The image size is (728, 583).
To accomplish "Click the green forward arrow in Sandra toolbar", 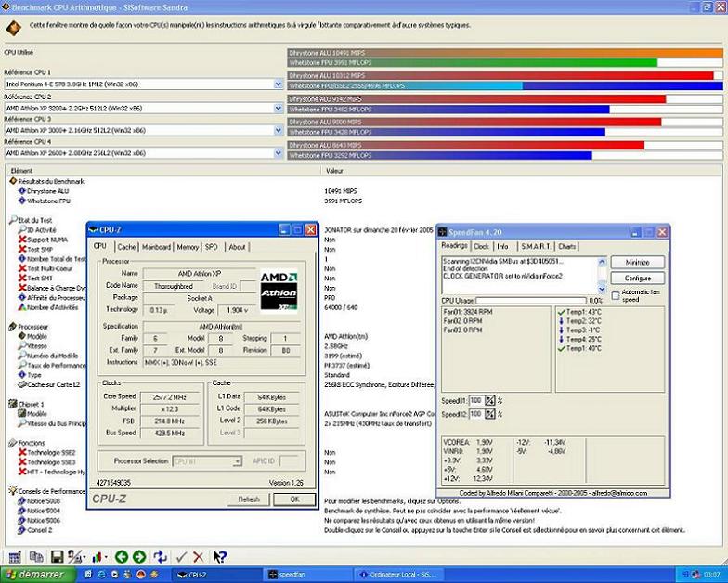I will pyautogui.click(x=139, y=557).
